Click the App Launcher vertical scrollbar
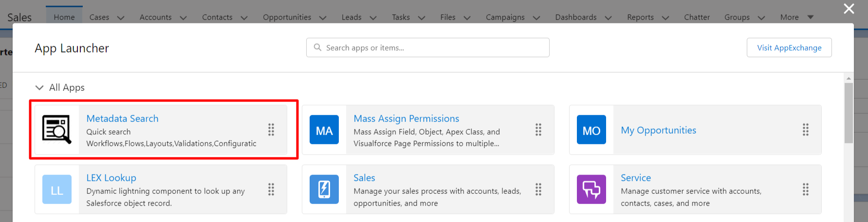868x222 pixels. [x=849, y=113]
